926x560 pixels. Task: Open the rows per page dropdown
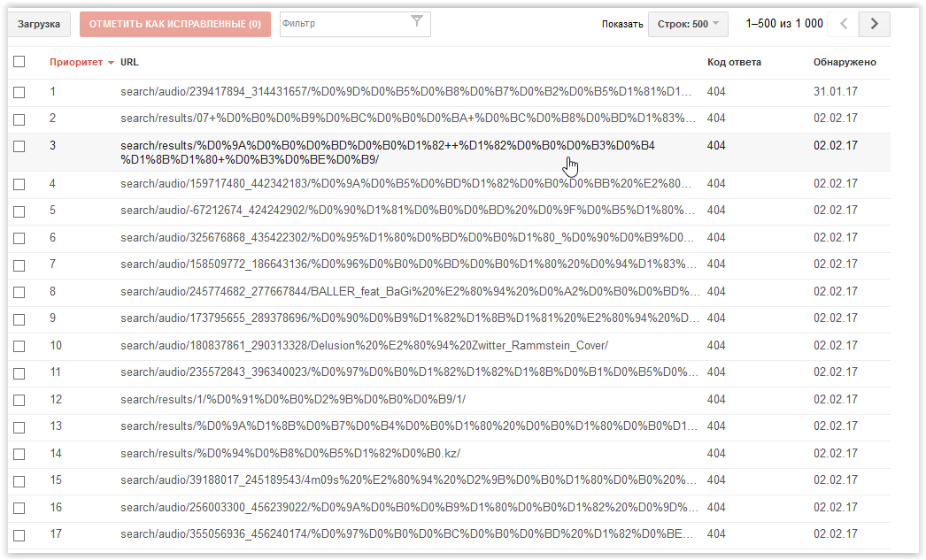pyautogui.click(x=688, y=24)
